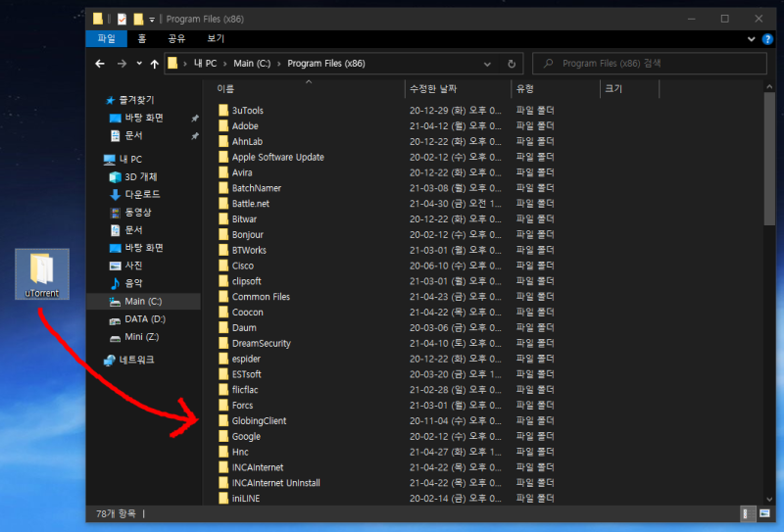Screen dimensions: 784x532
Task: Click the search box for Program Files (x86)
Action: pos(650,64)
